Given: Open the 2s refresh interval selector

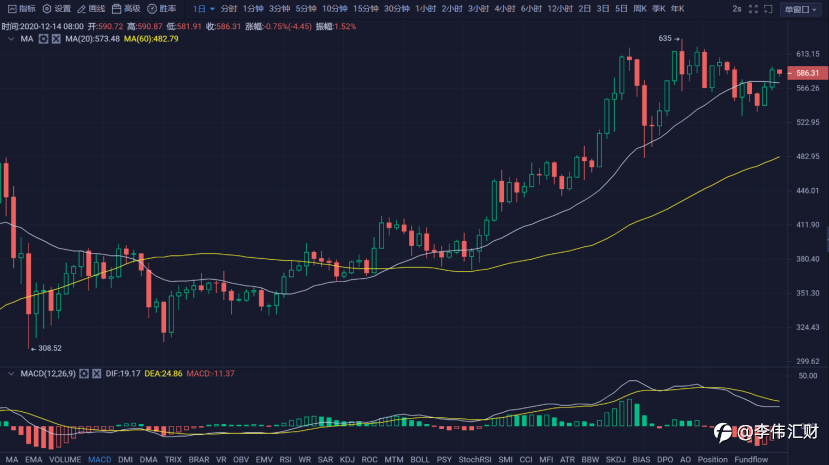Looking at the screenshot, I should (x=736, y=9).
